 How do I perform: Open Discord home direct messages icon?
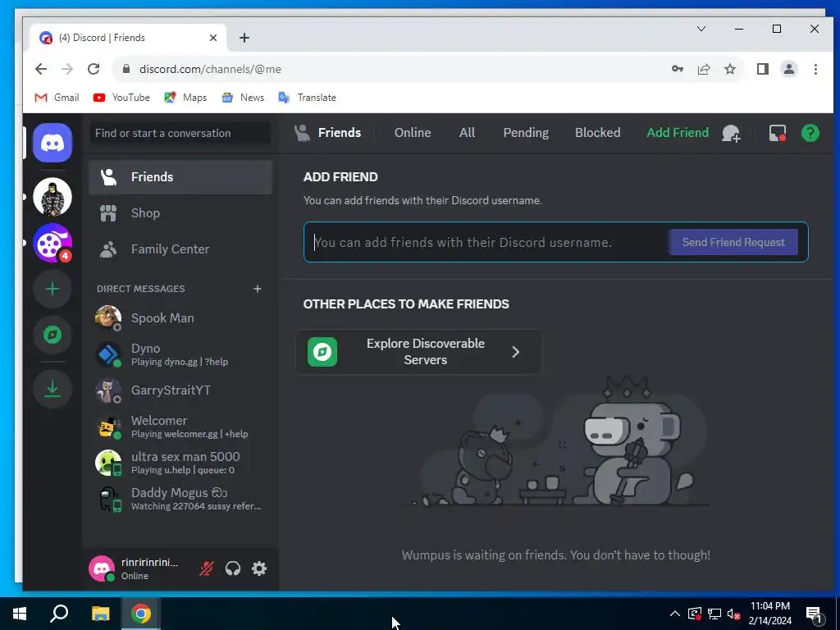(52, 143)
